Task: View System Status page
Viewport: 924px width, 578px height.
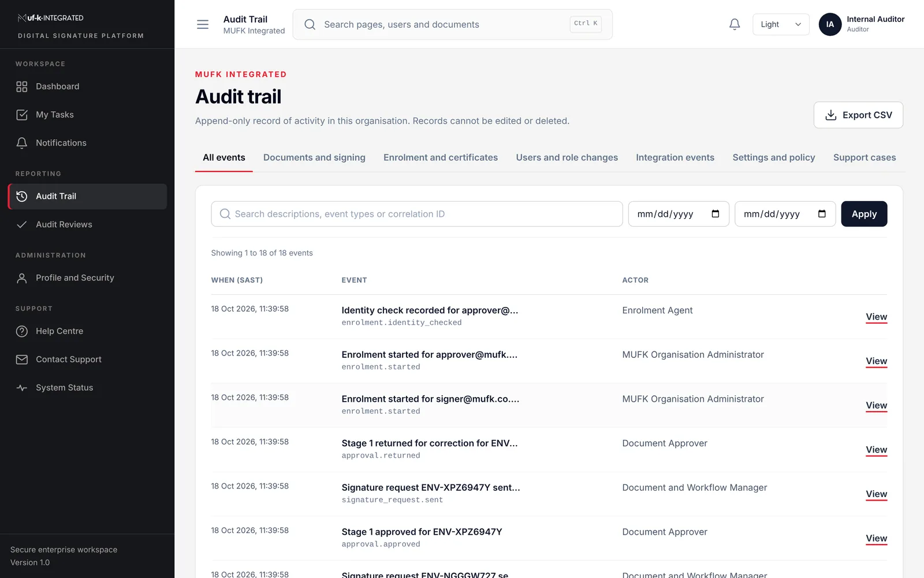Action: point(87,388)
